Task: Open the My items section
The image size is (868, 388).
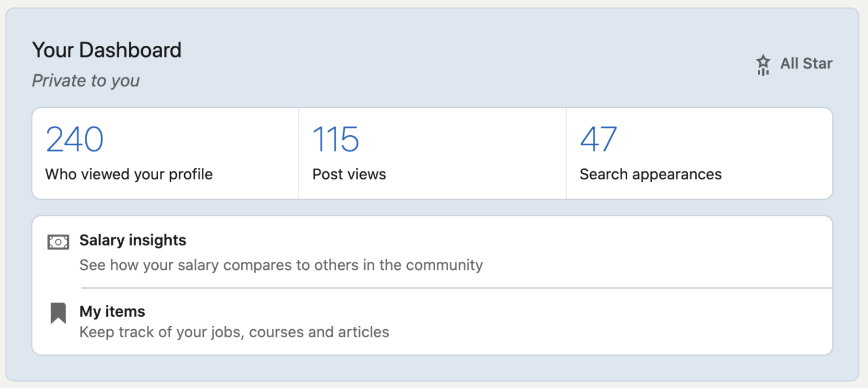Action: point(112,311)
